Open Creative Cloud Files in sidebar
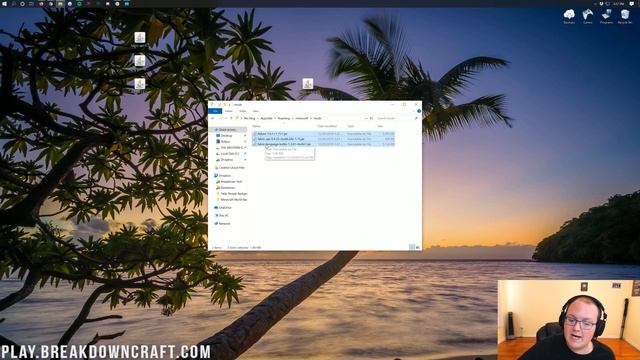The height and width of the screenshot is (360, 640). [x=231, y=168]
